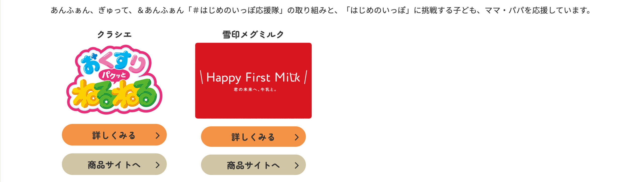Screen dimensions: 644x182
Task: Click the arrow icon on 雪印メグミルク's 詳しくみる button
Action: pyautogui.click(x=297, y=137)
